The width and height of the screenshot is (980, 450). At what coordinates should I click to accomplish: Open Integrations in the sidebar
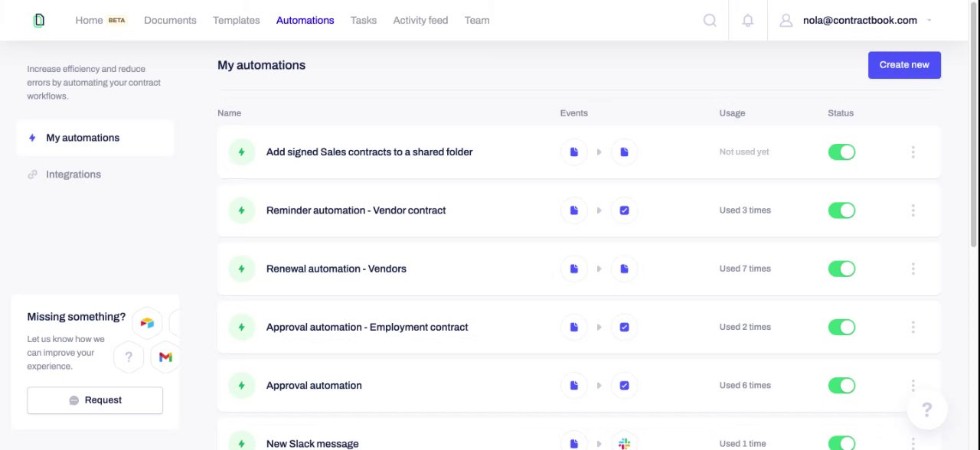tap(73, 174)
